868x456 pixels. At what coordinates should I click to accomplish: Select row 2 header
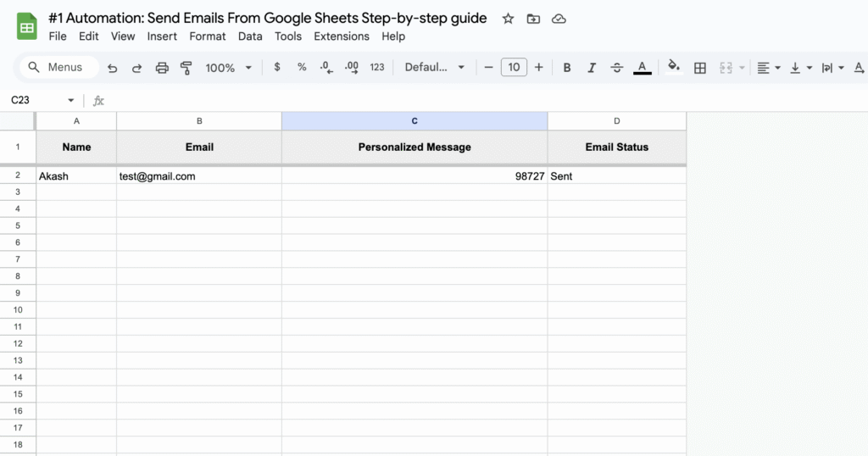18,175
